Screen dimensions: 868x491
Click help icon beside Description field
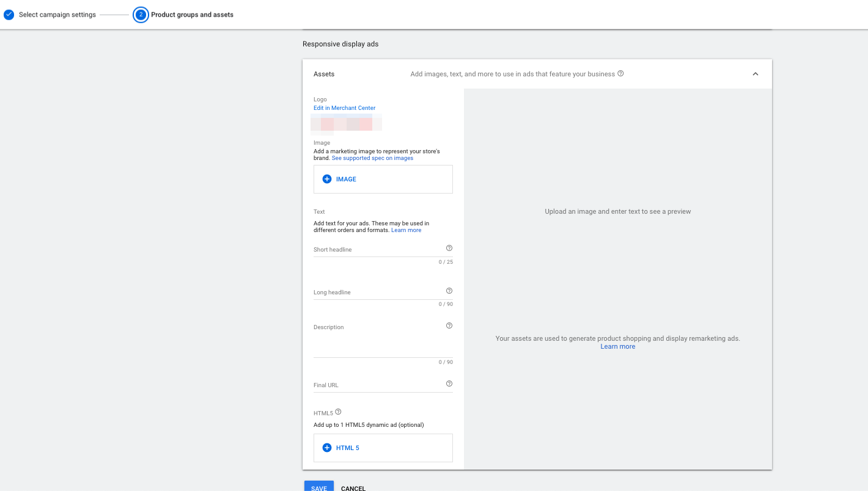pos(449,326)
